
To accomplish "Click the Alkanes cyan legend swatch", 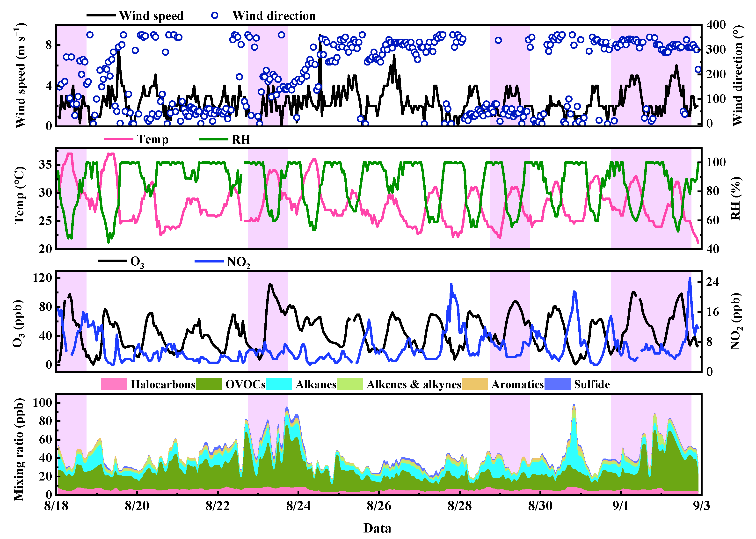I will point(279,384).
